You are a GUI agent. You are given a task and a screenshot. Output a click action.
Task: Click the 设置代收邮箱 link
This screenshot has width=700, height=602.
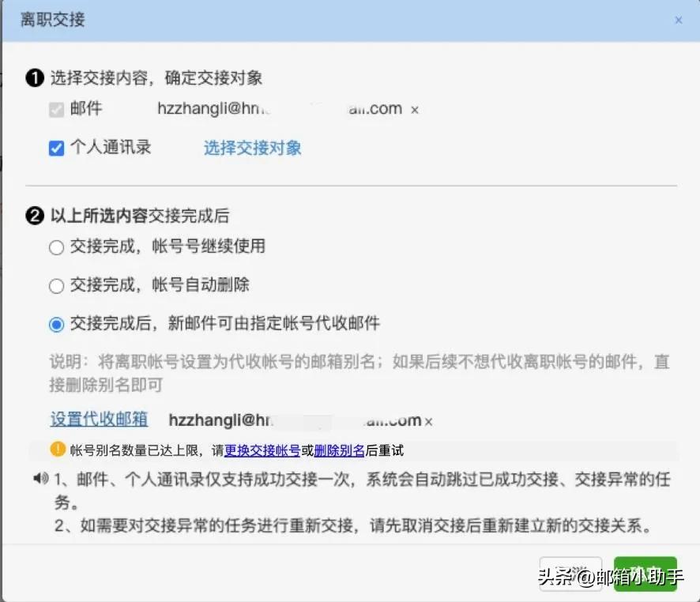98,420
